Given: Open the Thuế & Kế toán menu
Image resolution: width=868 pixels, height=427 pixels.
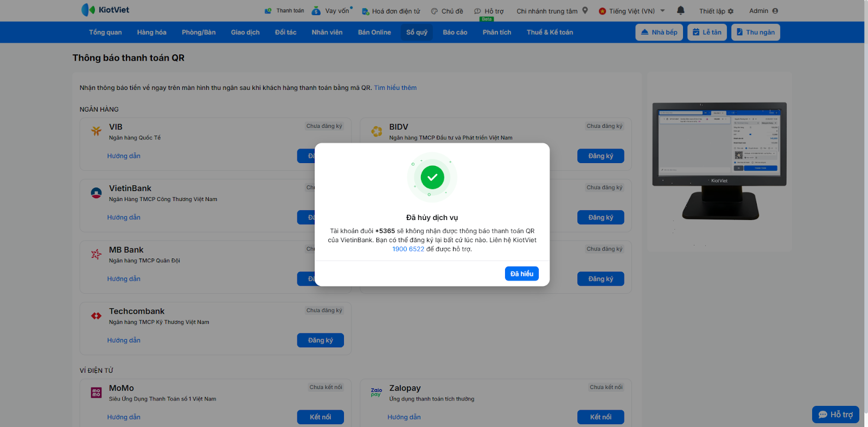Looking at the screenshot, I should [550, 33].
